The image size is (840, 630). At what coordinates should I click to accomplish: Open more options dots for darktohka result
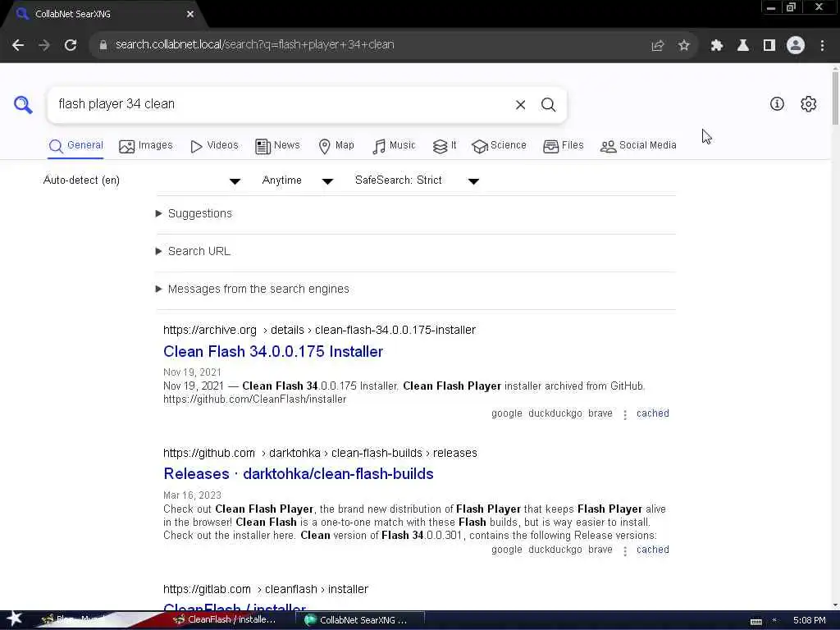point(624,550)
